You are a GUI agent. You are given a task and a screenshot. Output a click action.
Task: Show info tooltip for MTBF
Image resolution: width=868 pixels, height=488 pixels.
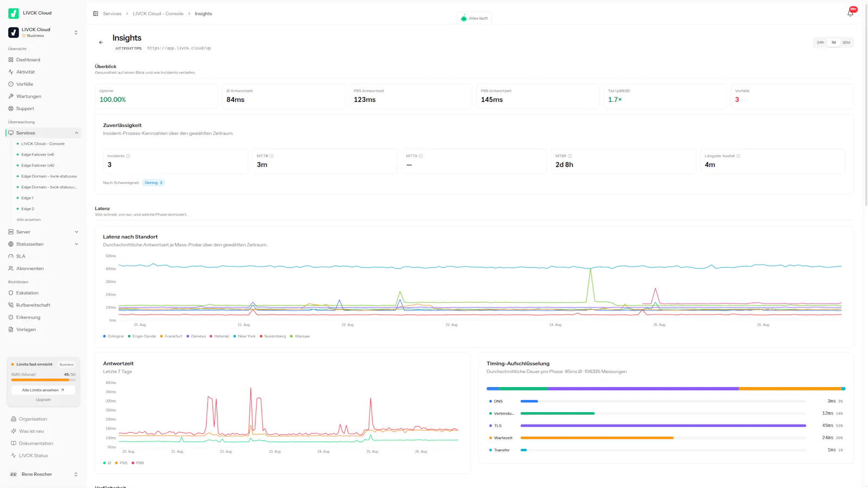570,156
